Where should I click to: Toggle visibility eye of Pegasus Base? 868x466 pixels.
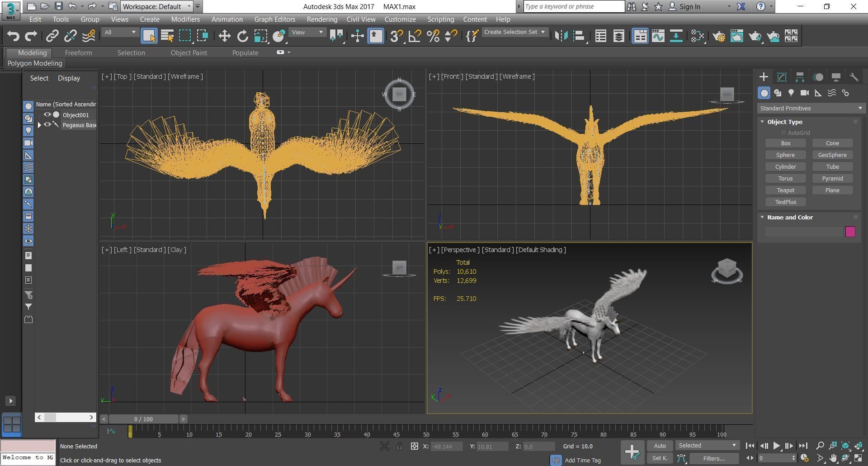coord(47,125)
